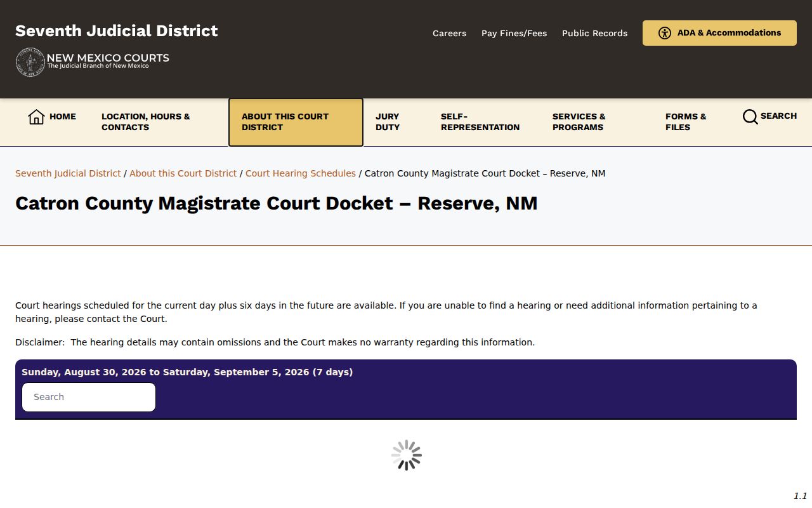Click into the docket Search field

(x=89, y=397)
